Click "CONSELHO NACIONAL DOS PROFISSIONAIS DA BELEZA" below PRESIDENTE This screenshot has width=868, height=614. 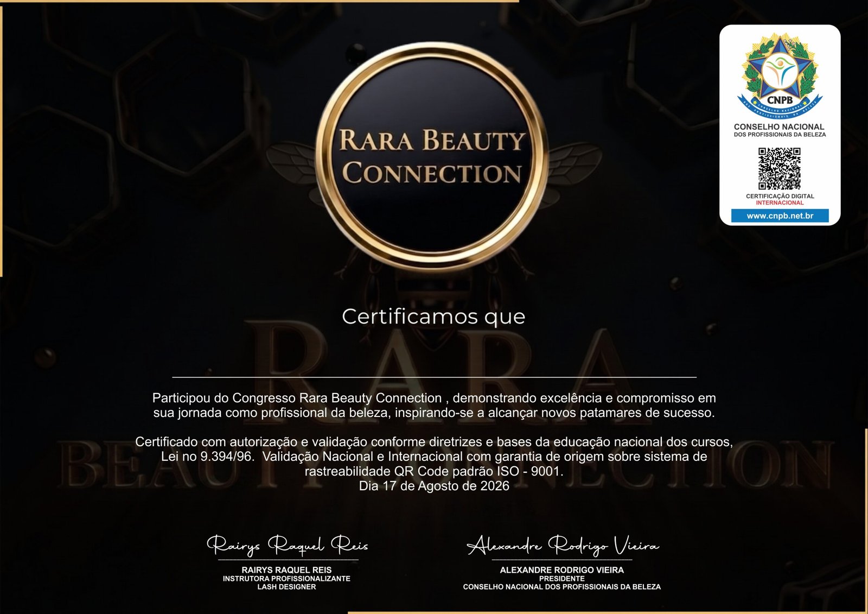562,587
